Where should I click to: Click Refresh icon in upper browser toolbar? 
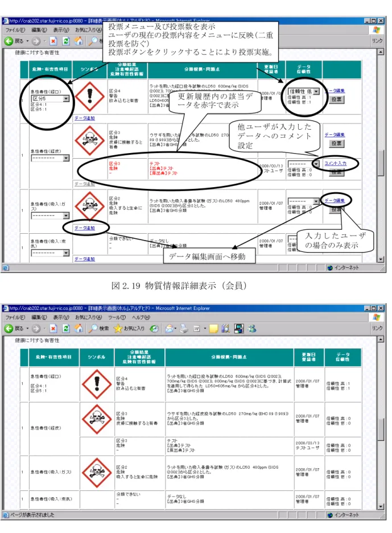pyautogui.click(x=66, y=41)
